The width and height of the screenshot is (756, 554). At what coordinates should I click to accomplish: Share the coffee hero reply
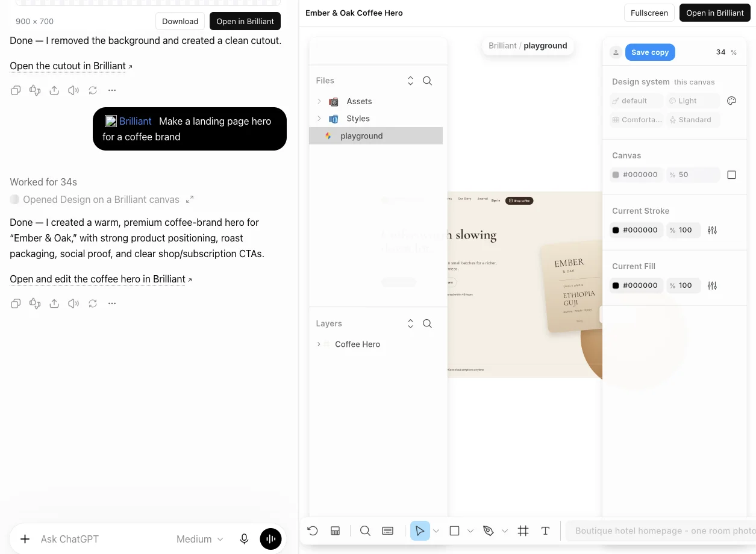(x=54, y=303)
